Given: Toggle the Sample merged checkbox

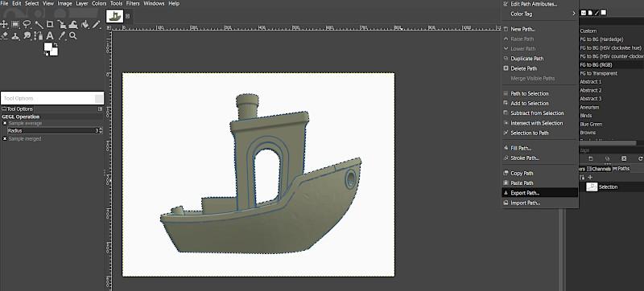Looking at the screenshot, I should click(x=5, y=139).
